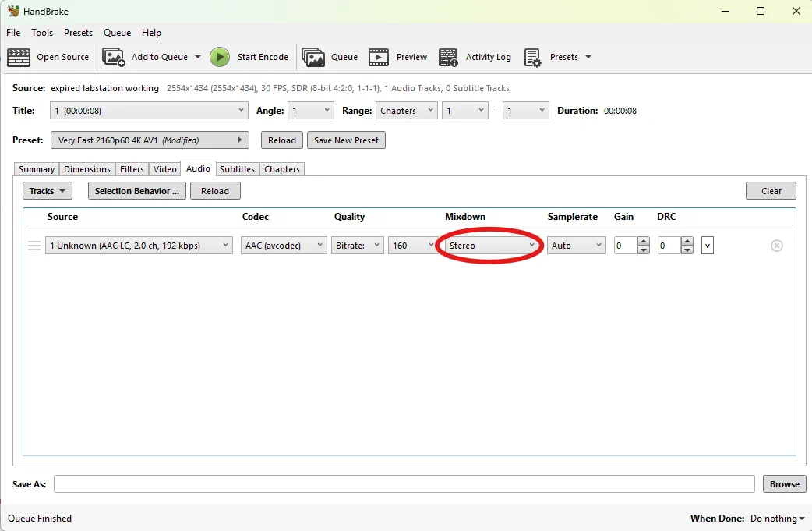
Task: Open the 160 bitrate value dropdown
Action: point(413,246)
